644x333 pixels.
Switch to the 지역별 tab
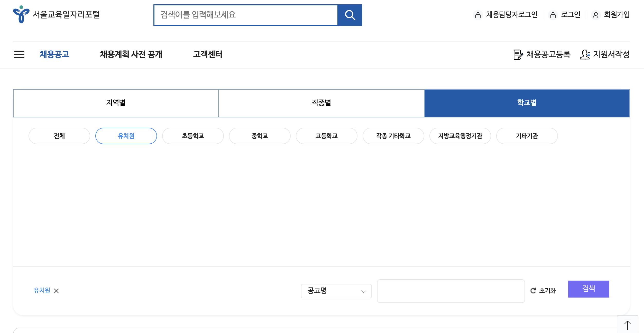[x=116, y=103]
